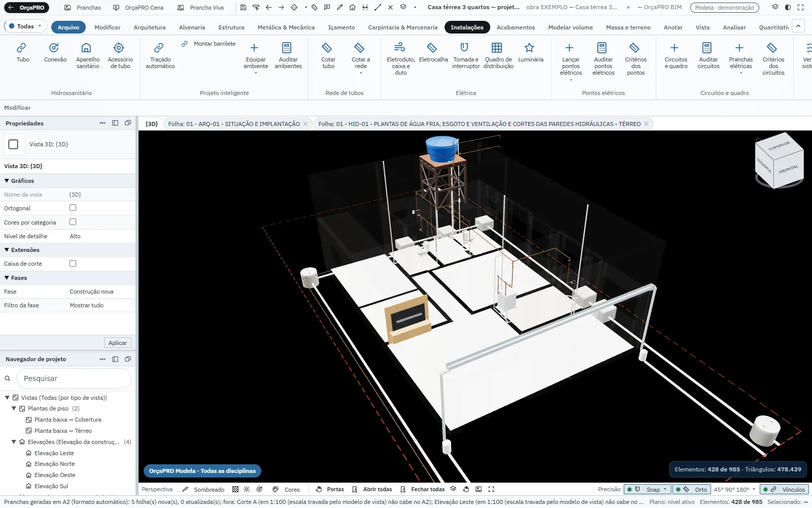Click the SUPERIOR face of view cube
The height and width of the screenshot is (508, 812).
point(779,146)
